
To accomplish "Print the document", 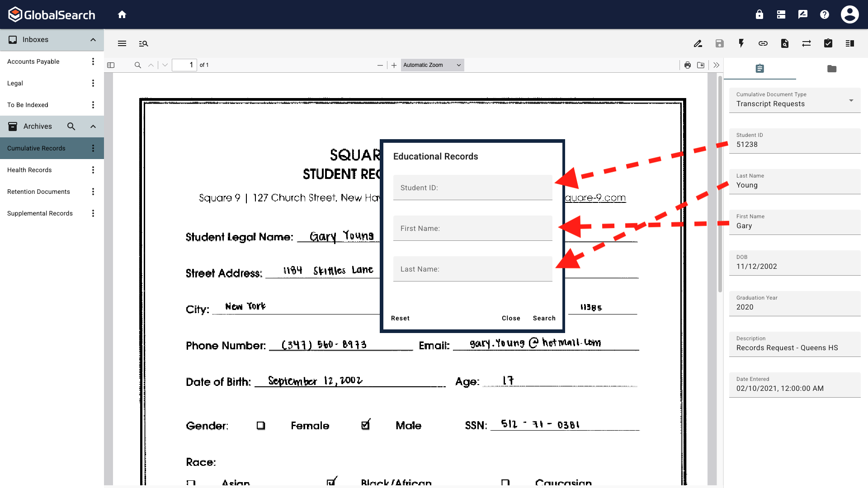I will click(688, 65).
